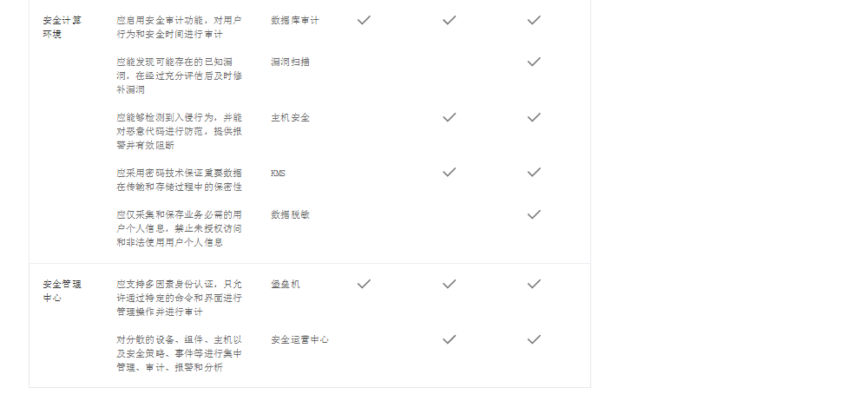The height and width of the screenshot is (414, 868).
Task: Click the requirement text beginning 应采用密码技术
Action: [180, 180]
